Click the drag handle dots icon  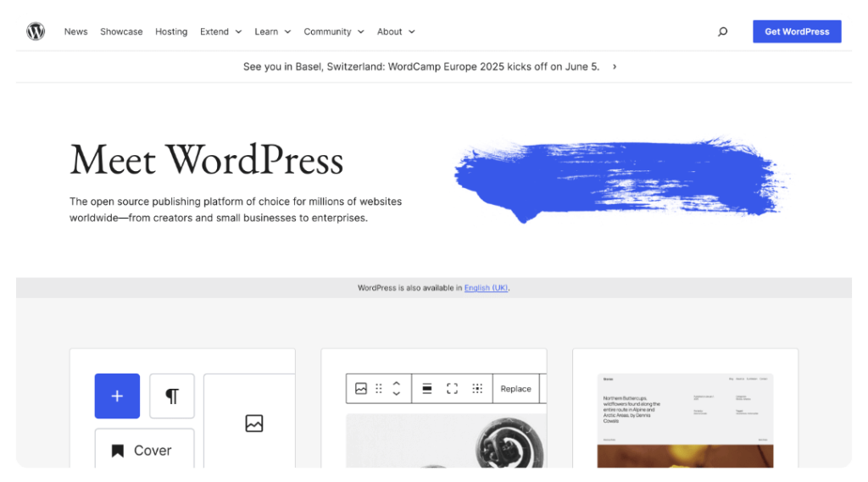tap(379, 389)
